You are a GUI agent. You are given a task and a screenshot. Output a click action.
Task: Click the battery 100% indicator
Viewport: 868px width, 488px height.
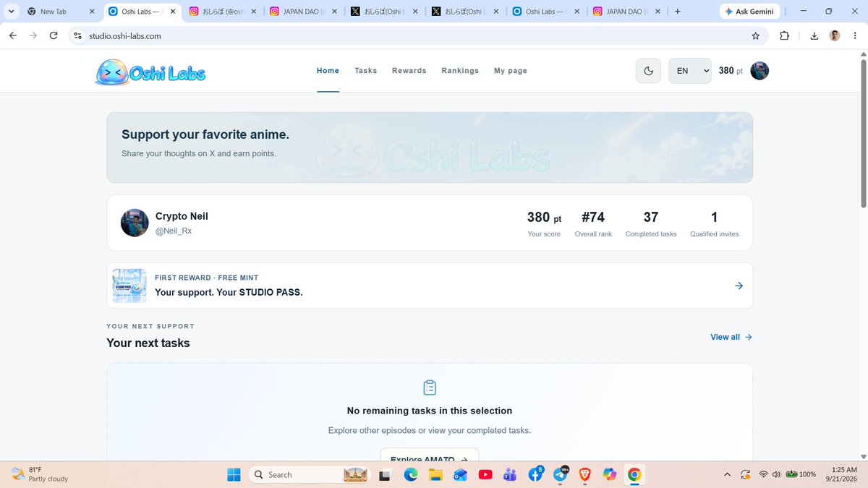click(801, 474)
